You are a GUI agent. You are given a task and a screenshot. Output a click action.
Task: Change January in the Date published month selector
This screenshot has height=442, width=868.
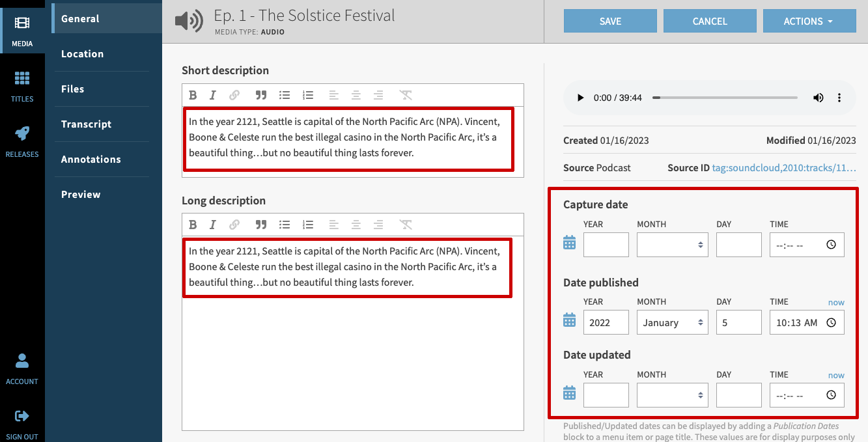tap(672, 322)
